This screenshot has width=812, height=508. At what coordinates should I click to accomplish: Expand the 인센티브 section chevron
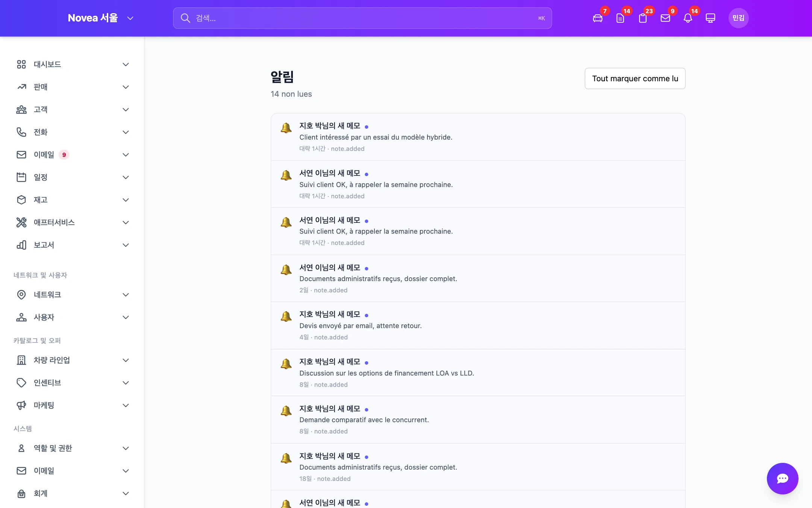[126, 383]
